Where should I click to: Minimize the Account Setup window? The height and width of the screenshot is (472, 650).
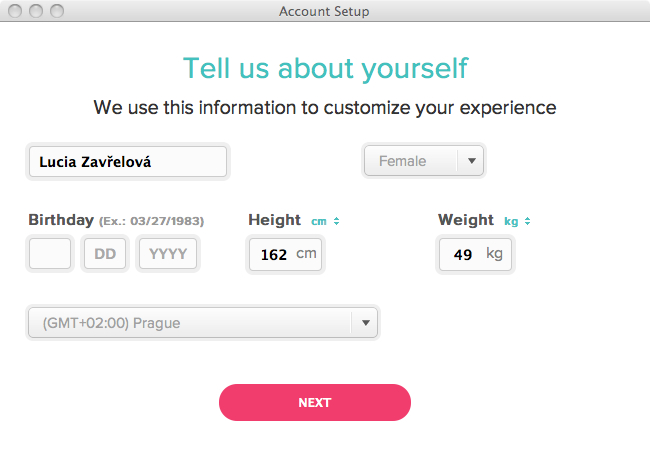(x=36, y=11)
